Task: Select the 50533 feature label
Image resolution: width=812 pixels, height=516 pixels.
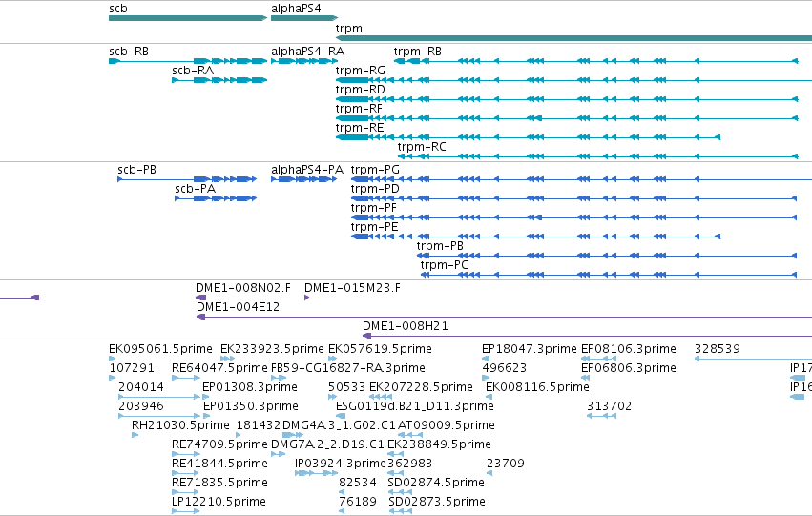Action: coord(346,387)
